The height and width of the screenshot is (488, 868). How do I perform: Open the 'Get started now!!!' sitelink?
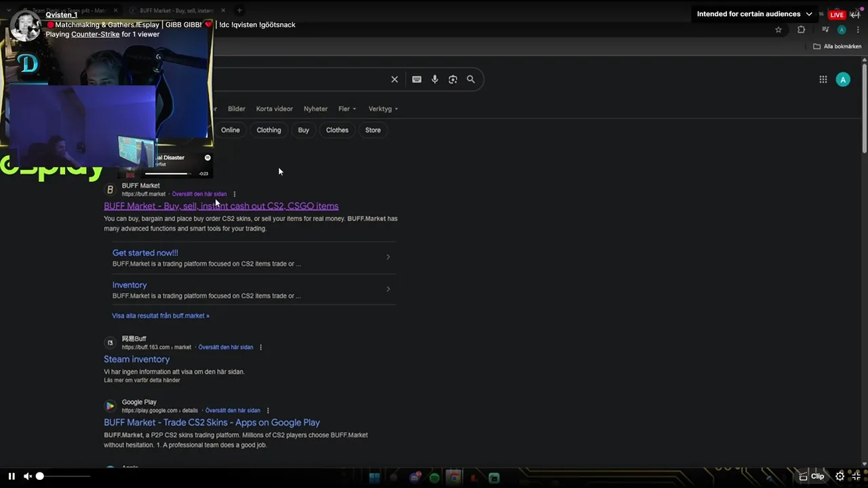(x=145, y=253)
